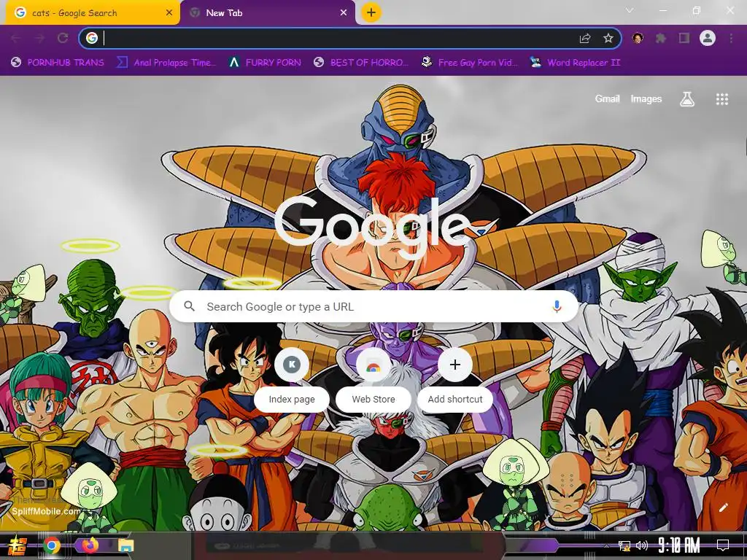
Task: Go forward with the forward arrow
Action: point(39,38)
